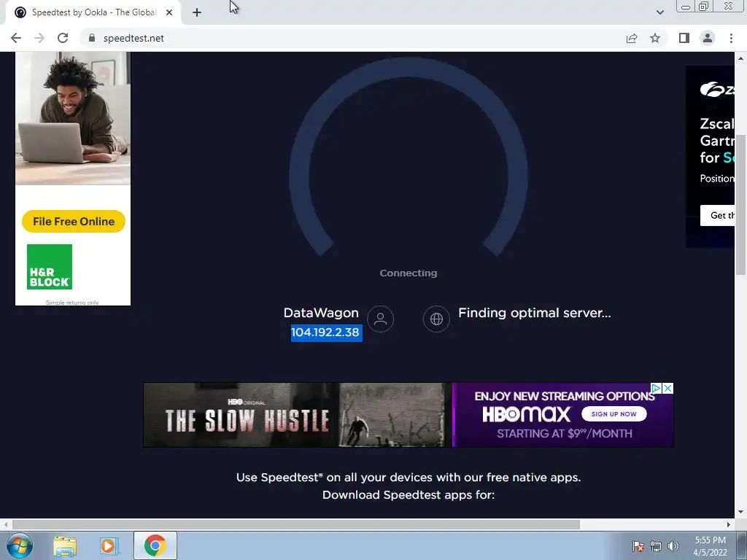Click the Slow Hustle HBO banner
This screenshot has height=560, width=747.
298,415
